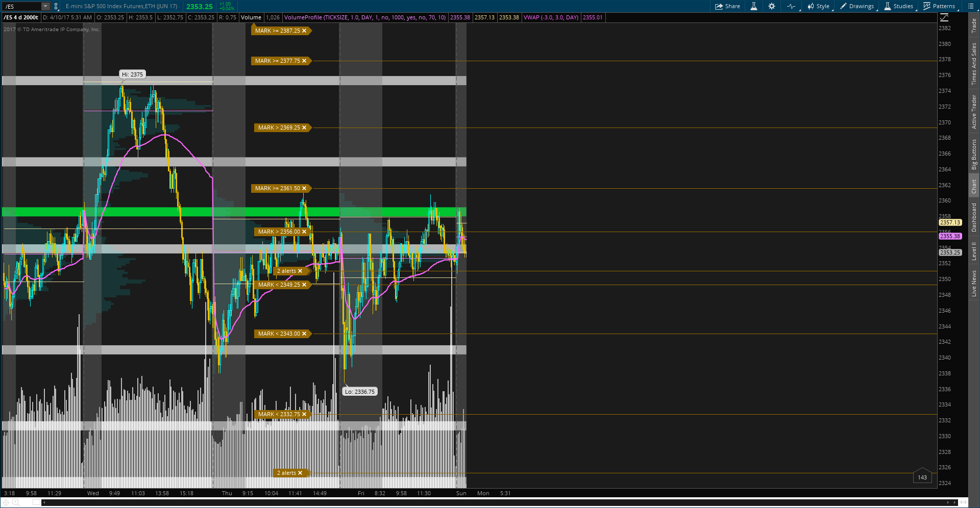This screenshot has width=980, height=508.
Task: Remove the MARK >= 2387.25 alert
Action: (x=304, y=31)
